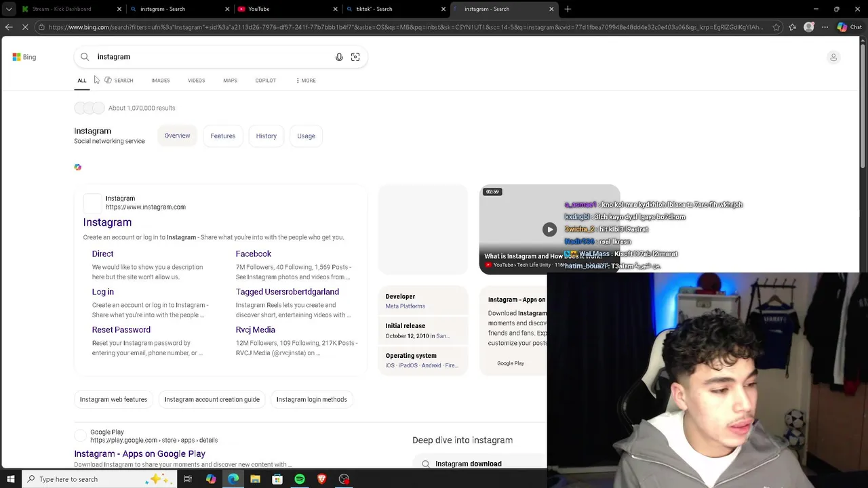
Task: Click Instagram login methods suggestion
Action: [311, 399]
